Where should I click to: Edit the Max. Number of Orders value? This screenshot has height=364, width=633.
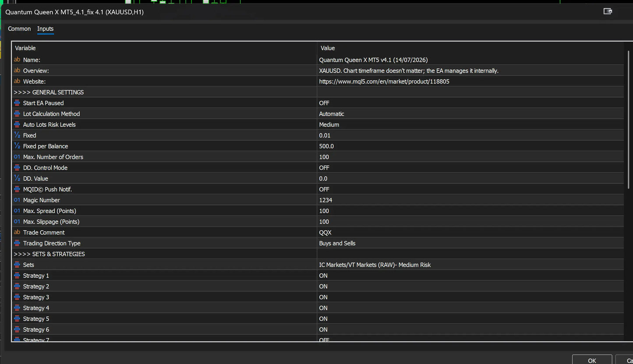tap(470, 157)
